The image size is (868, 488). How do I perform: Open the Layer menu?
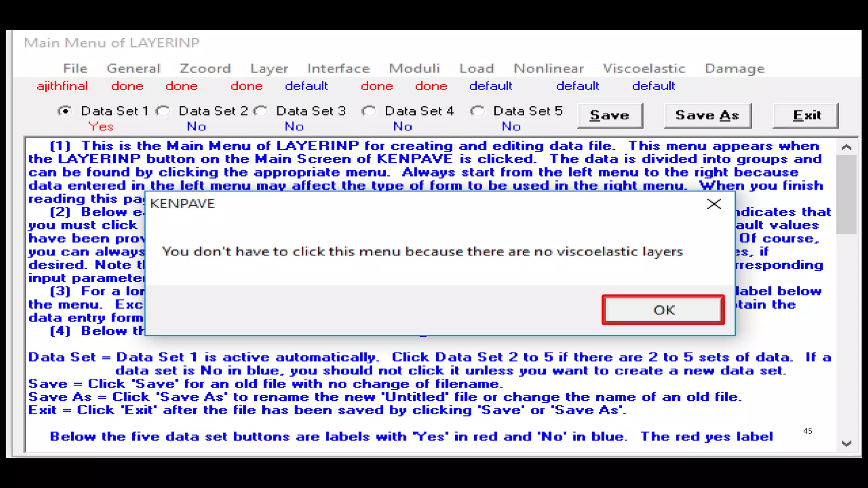pos(269,69)
